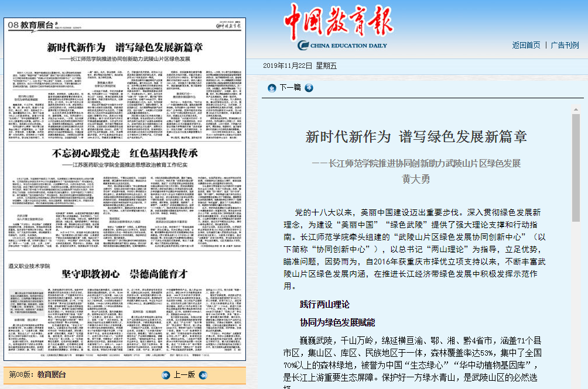Viewport: 588px width, 389px height.
Task: Go to the next article via 下一篇
Action: (290, 88)
